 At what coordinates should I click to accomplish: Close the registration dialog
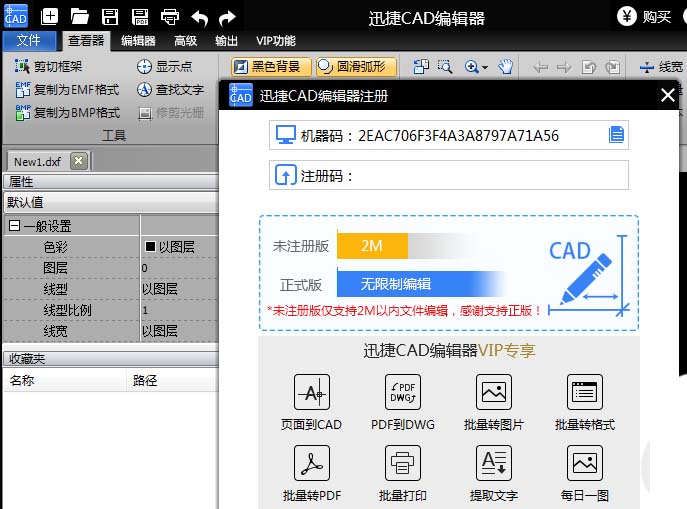(x=667, y=95)
